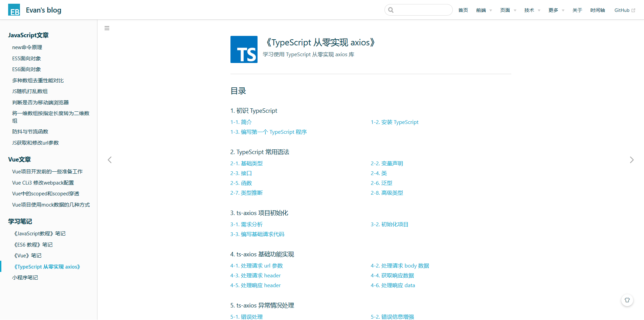Open chapter link 4-4. 获取响应数据
The width and height of the screenshot is (644, 320).
point(392,276)
